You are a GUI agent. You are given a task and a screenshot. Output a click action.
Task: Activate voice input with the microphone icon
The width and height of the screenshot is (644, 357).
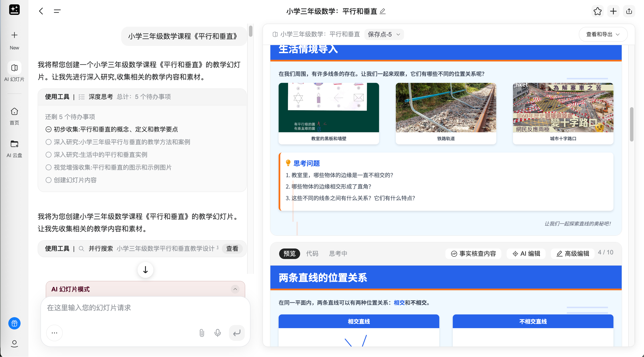coord(217,333)
